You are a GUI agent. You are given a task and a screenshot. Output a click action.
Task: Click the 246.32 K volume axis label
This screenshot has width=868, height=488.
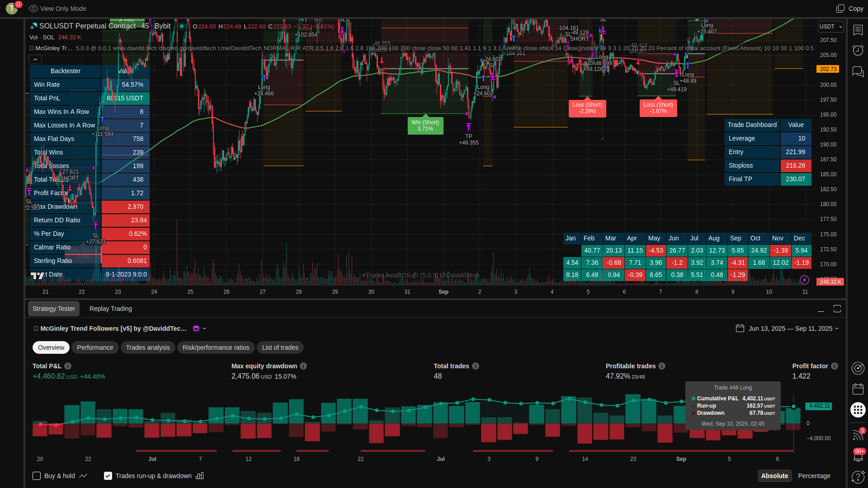click(830, 282)
